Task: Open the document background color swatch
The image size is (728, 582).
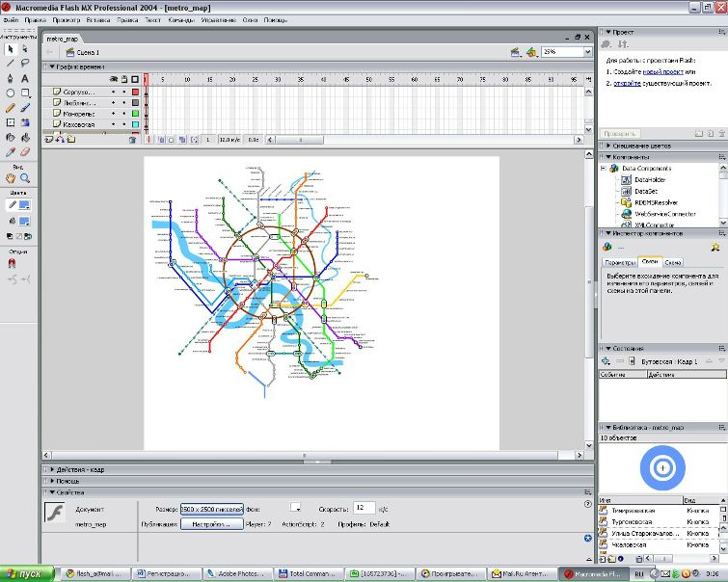Action: tap(295, 507)
